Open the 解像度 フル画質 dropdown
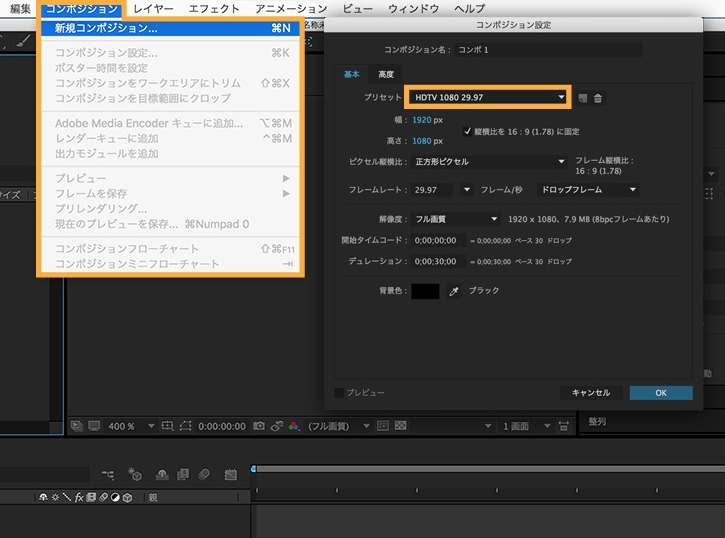This screenshot has width=725, height=538. (455, 219)
